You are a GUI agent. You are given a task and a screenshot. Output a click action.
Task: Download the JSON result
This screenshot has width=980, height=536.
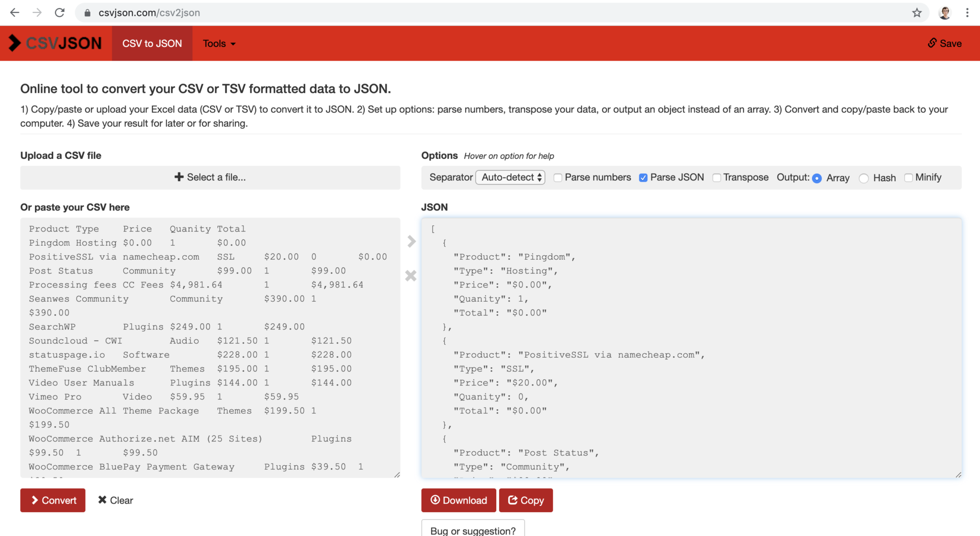(x=458, y=500)
